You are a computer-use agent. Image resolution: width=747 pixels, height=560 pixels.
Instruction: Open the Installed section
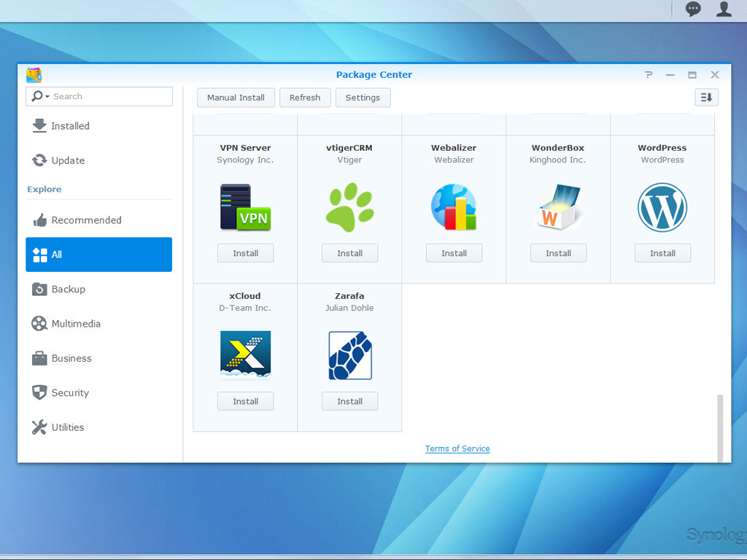[x=99, y=125]
